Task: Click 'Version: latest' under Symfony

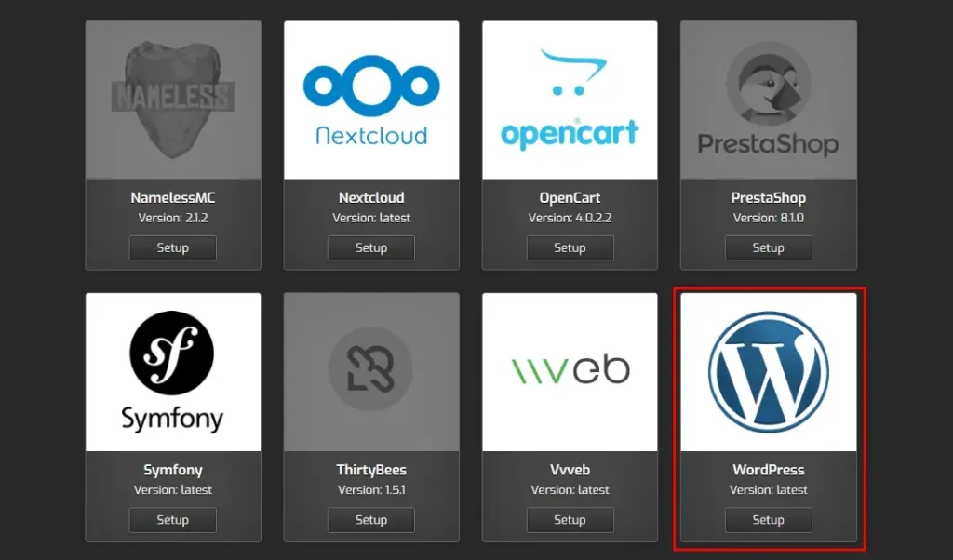Action: click(172, 490)
